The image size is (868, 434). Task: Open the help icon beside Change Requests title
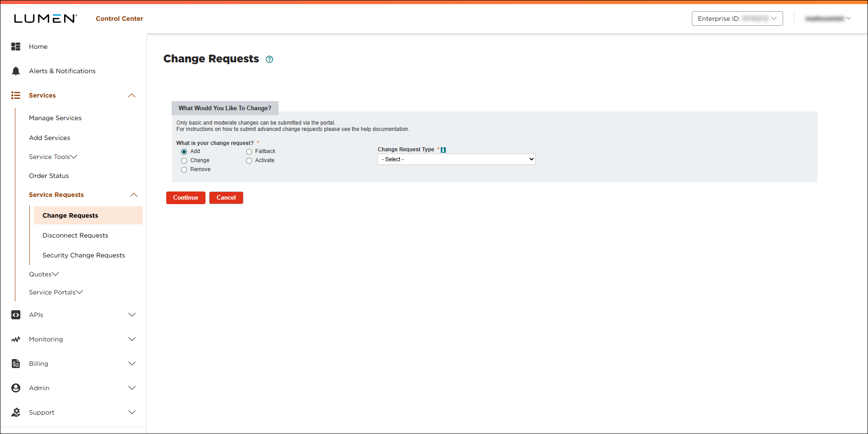[269, 59]
